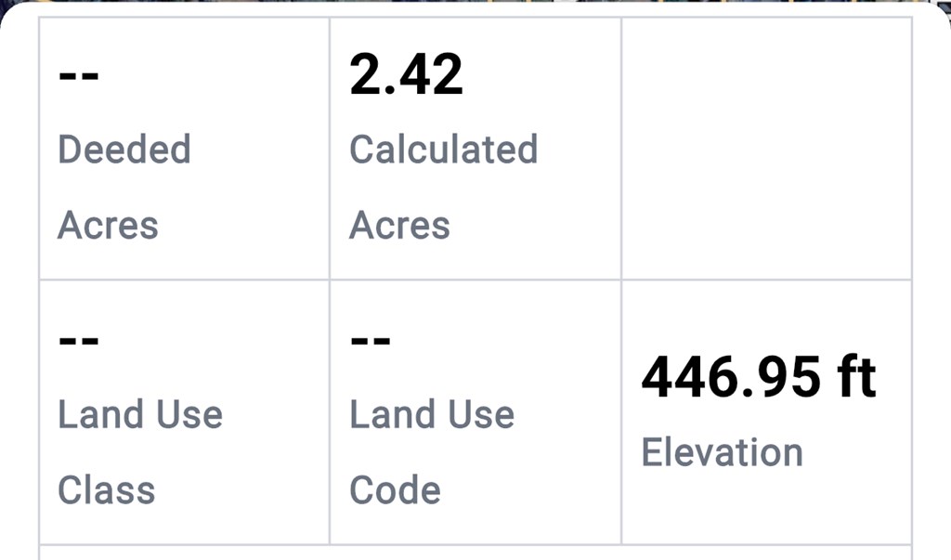Click the "ft" unit after 446.95
Screen dimensions: 951x560
click(855, 378)
